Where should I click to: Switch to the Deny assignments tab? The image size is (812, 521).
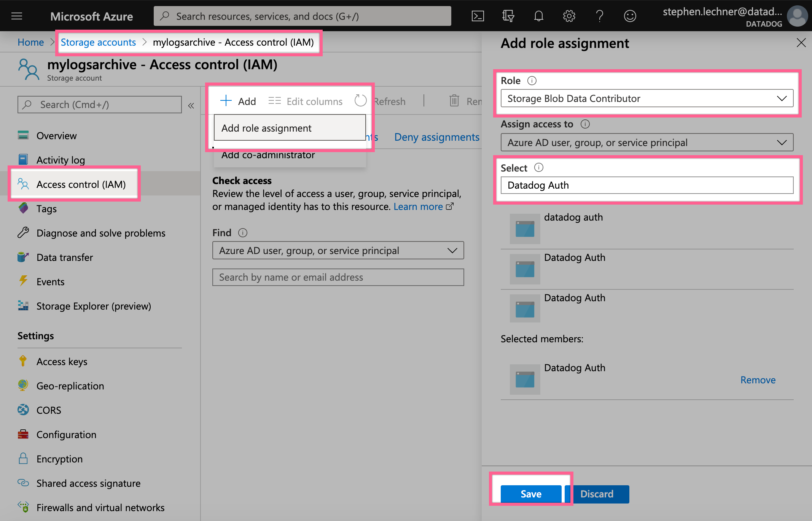437,137
